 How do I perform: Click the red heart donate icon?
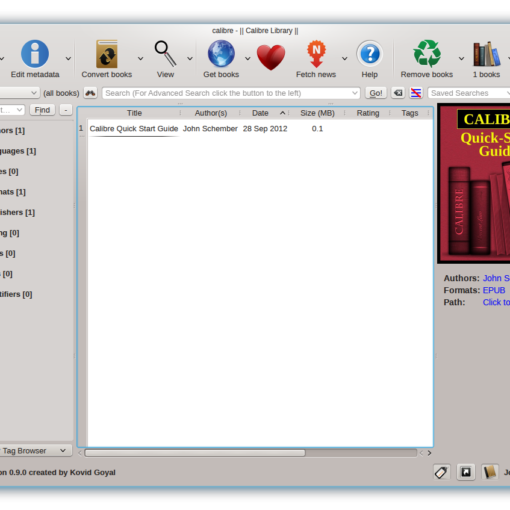[x=271, y=57]
